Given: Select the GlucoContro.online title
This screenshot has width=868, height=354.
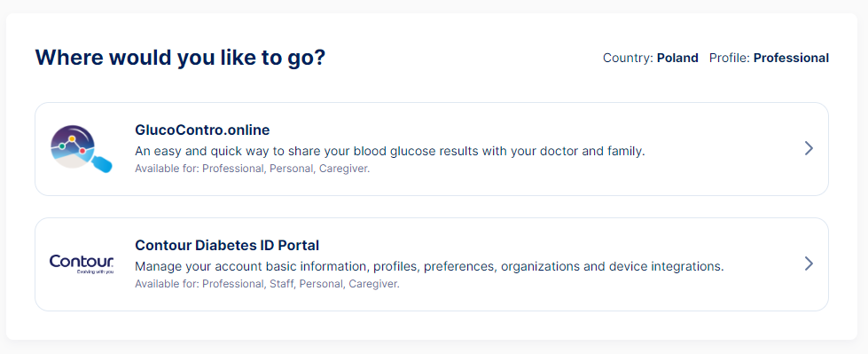Looking at the screenshot, I should click(x=203, y=130).
